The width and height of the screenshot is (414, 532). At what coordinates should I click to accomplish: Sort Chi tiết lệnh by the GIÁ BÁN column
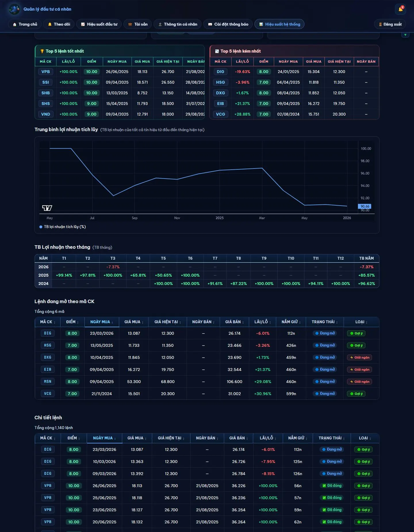(x=239, y=438)
